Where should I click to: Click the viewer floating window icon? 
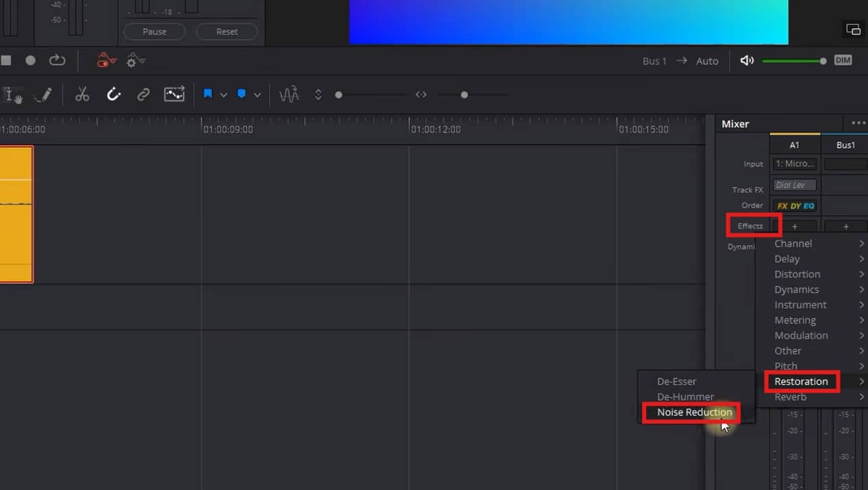[853, 29]
